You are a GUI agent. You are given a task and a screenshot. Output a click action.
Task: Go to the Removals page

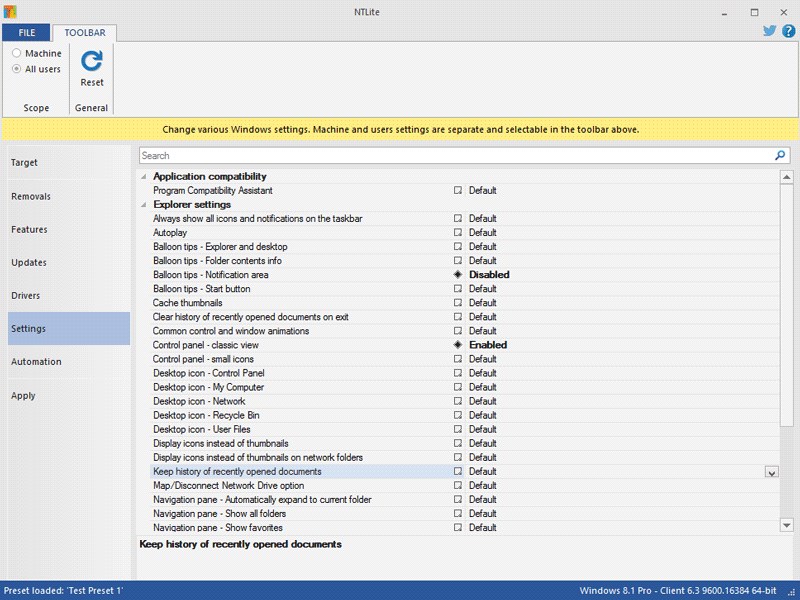click(31, 196)
